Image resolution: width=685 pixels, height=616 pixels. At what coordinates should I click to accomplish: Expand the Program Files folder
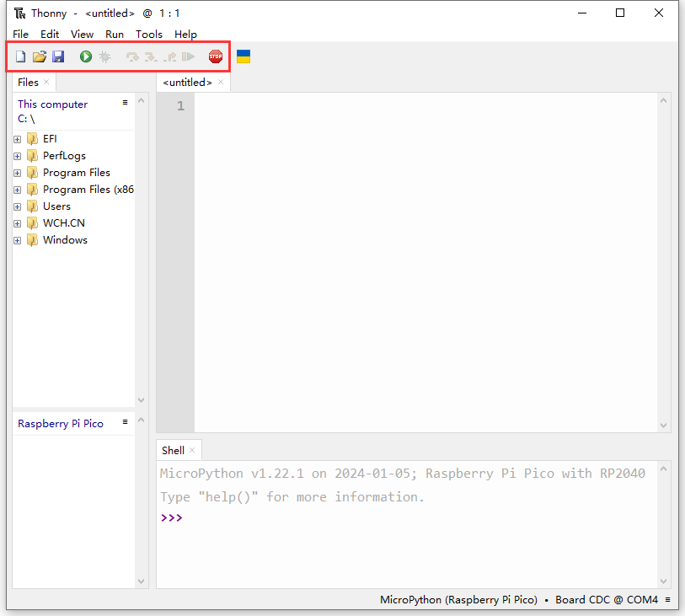[x=18, y=173]
